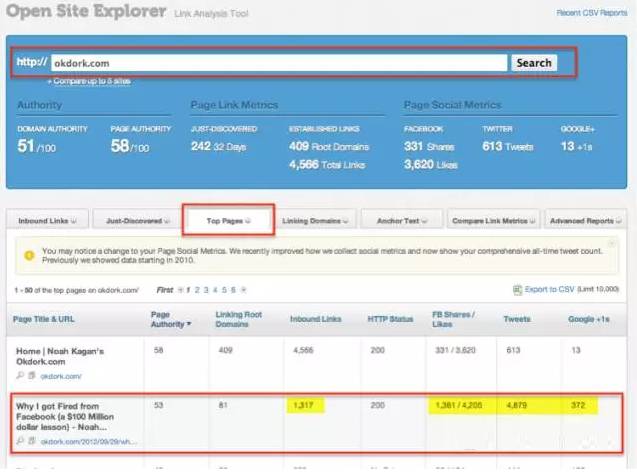Go to results page 4
The image size is (637, 472).
215,290
